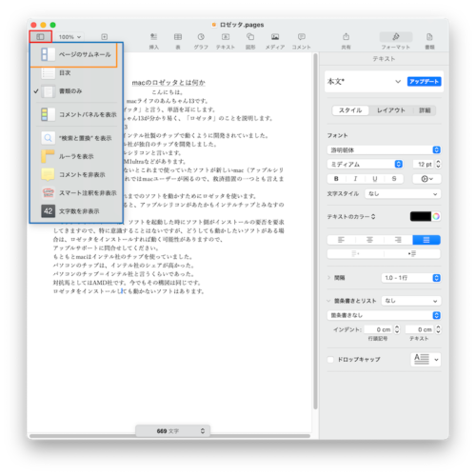Open the black text color swatch
This screenshot has height=475, width=476.
pos(421,216)
